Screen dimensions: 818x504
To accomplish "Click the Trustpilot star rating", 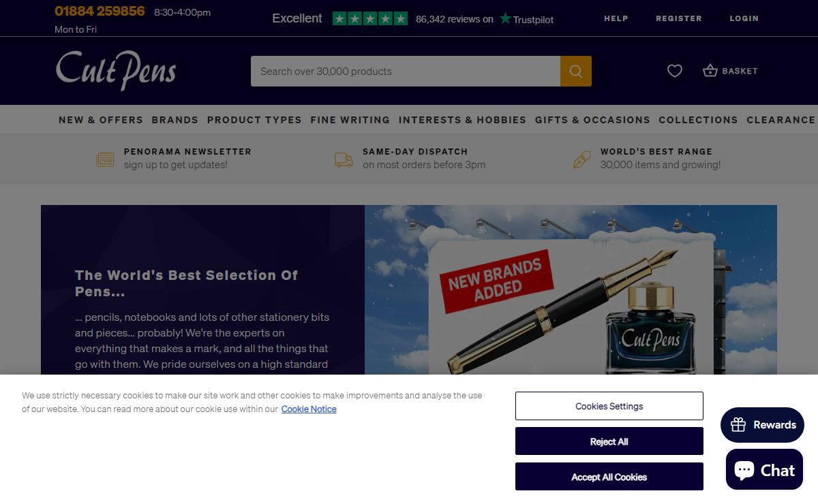I will point(370,18).
